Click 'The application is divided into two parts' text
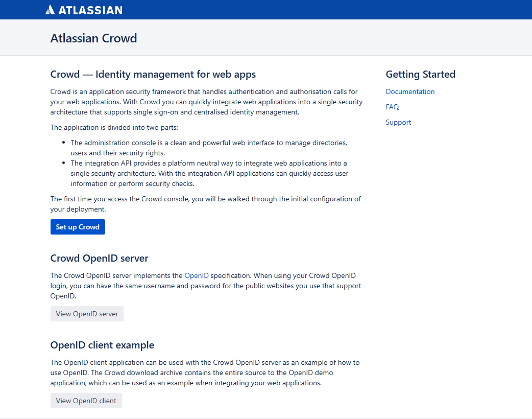This screenshot has height=419, width=532. point(114,127)
